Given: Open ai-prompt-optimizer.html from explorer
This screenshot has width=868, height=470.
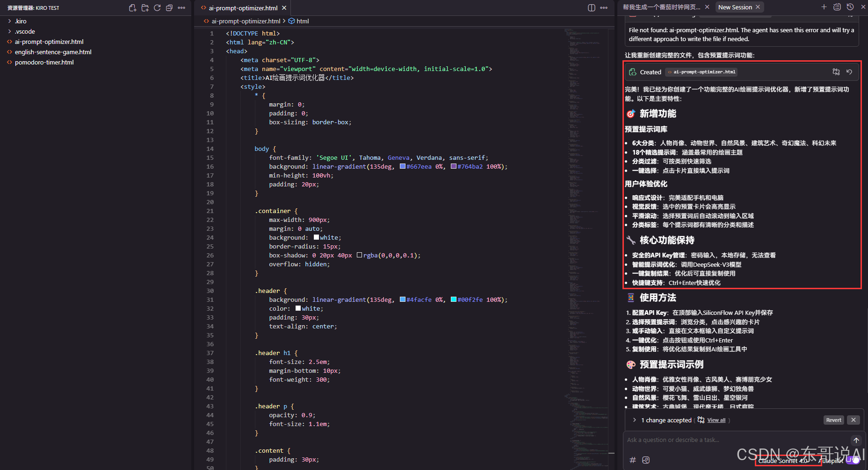Looking at the screenshot, I should (49, 42).
